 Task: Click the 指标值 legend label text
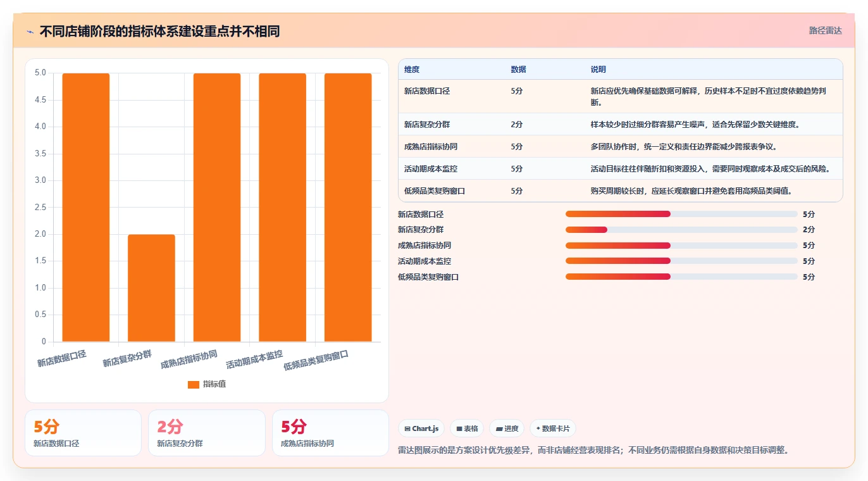pyautogui.click(x=214, y=384)
